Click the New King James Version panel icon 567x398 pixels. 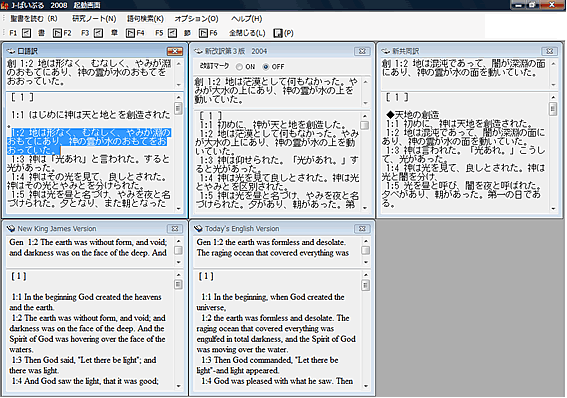click(x=11, y=228)
